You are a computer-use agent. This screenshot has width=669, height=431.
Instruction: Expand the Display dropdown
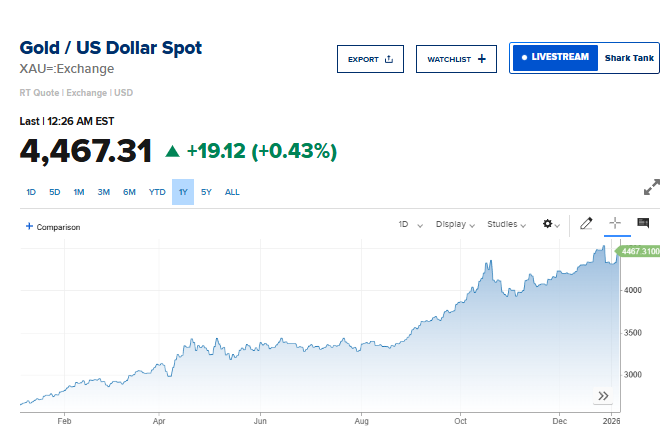click(456, 224)
